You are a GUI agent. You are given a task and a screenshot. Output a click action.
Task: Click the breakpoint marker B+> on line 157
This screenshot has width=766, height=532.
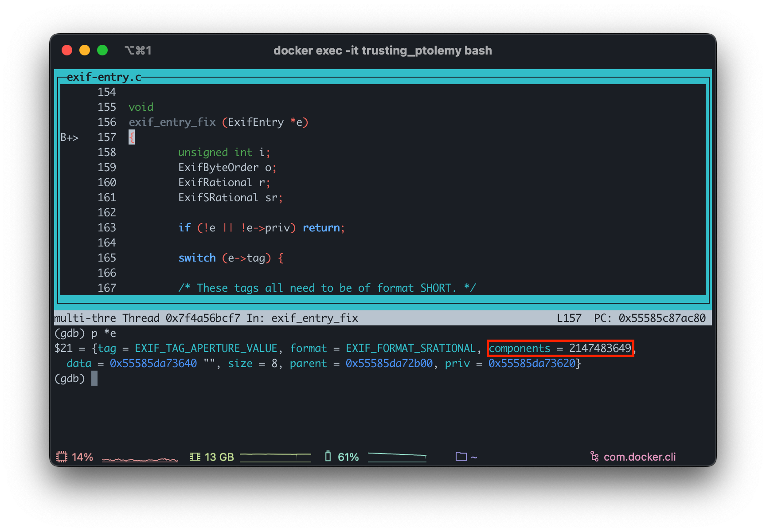coord(70,137)
